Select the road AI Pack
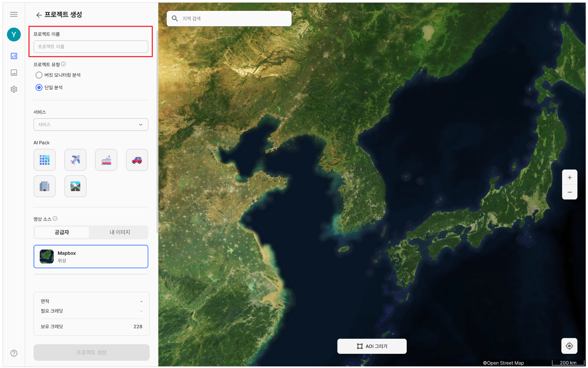The height and width of the screenshot is (368, 588). [75, 186]
